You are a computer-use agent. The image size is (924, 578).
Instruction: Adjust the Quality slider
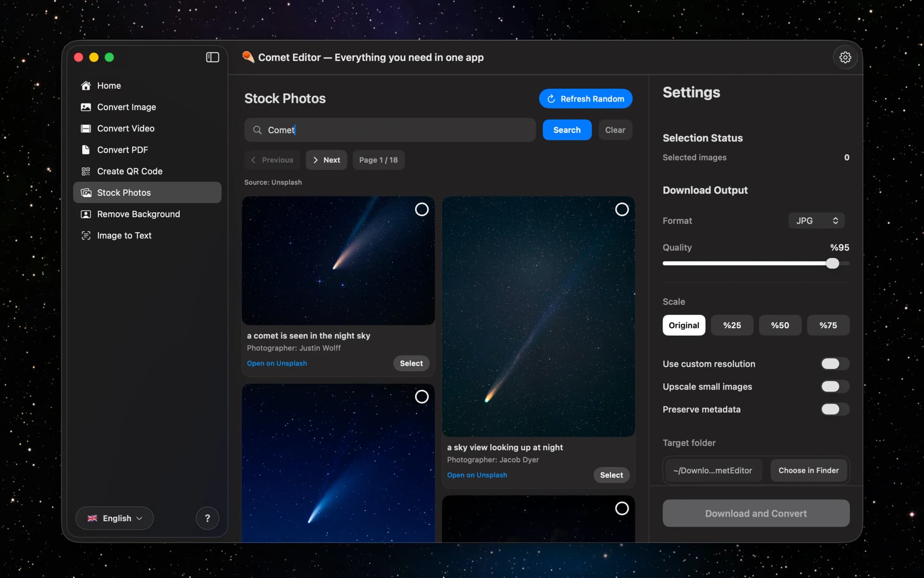coord(833,263)
